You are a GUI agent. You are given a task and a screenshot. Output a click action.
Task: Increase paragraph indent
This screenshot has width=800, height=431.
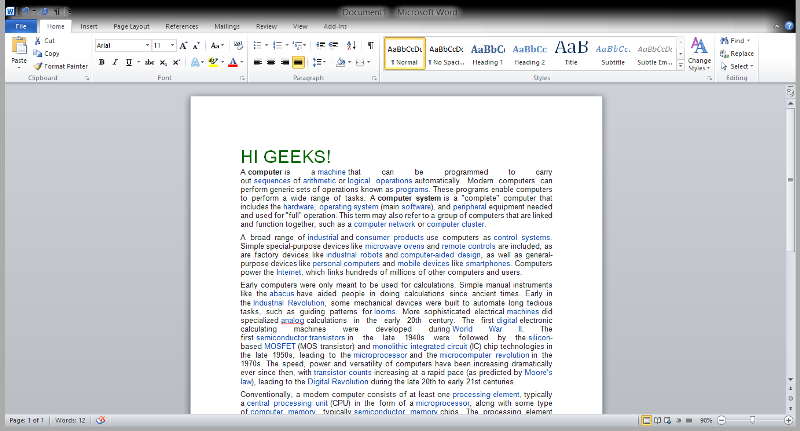[x=334, y=45]
